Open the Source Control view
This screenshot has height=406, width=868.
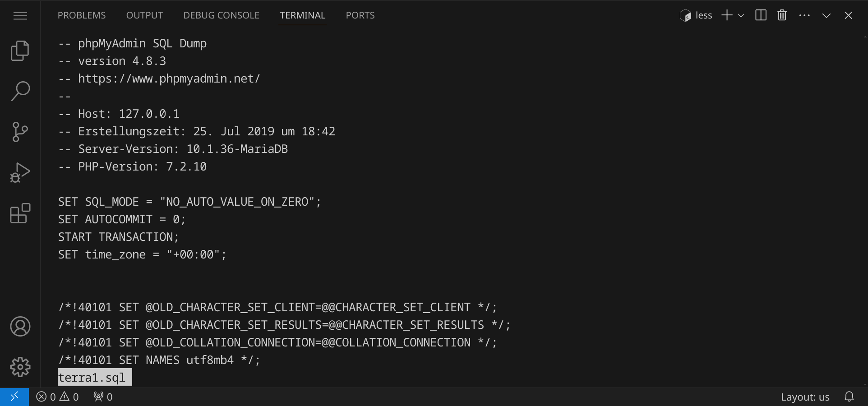(20, 132)
